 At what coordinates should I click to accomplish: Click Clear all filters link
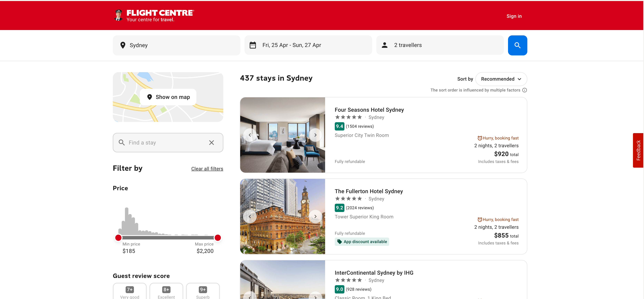coord(207,169)
